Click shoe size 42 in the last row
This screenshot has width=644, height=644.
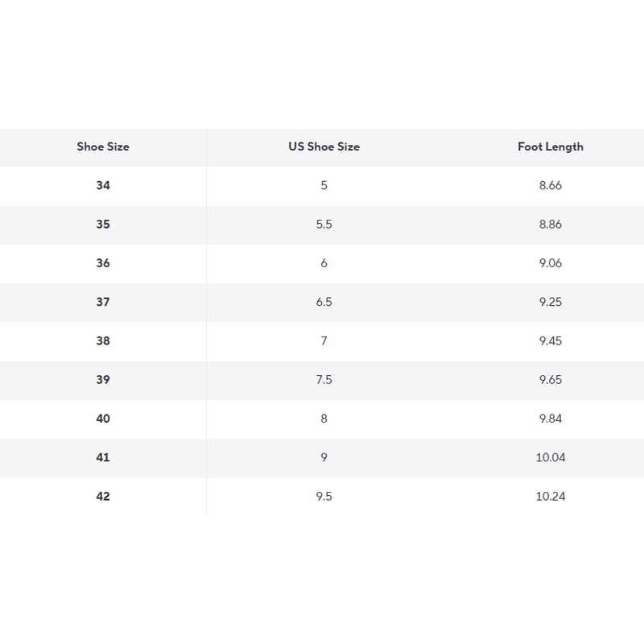click(103, 496)
